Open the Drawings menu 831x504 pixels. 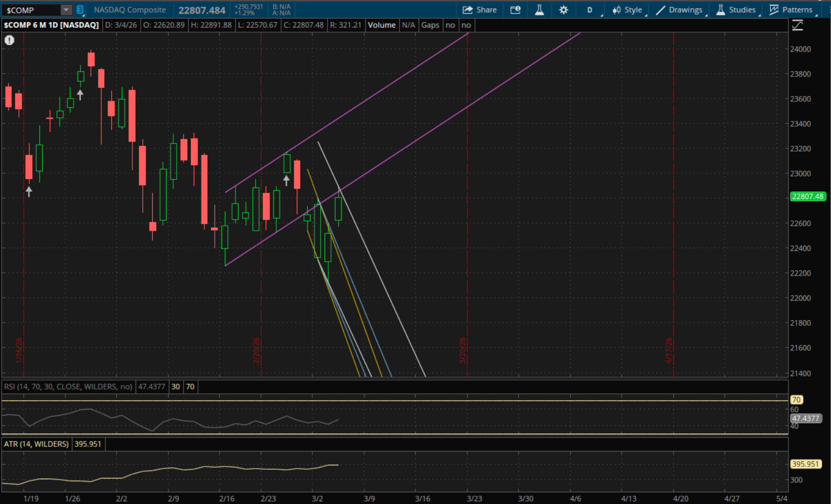(679, 10)
